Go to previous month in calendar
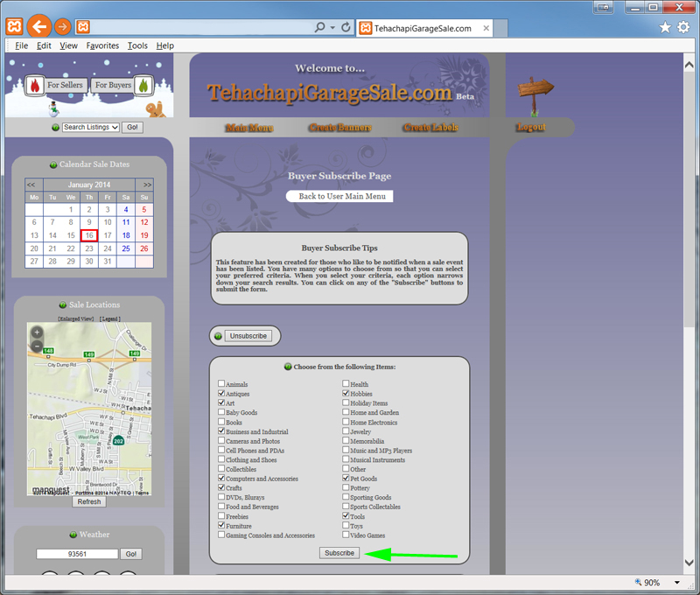 pos(31,185)
